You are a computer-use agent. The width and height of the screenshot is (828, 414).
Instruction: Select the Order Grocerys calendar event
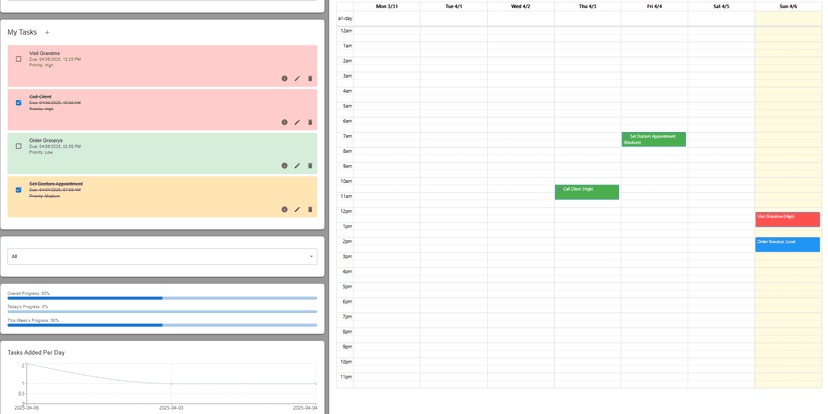pos(787,244)
